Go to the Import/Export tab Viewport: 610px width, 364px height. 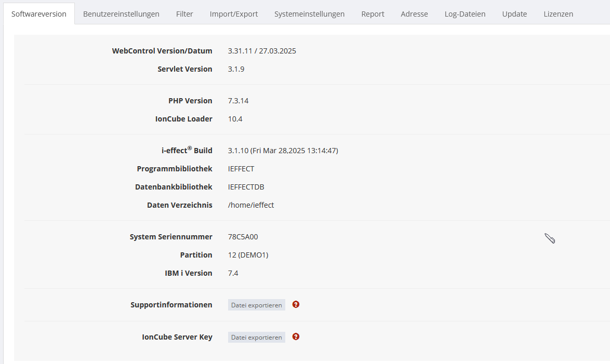point(234,14)
